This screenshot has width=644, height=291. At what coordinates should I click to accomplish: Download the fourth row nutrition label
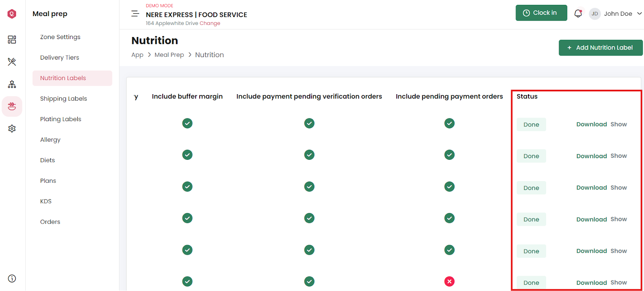(x=592, y=219)
